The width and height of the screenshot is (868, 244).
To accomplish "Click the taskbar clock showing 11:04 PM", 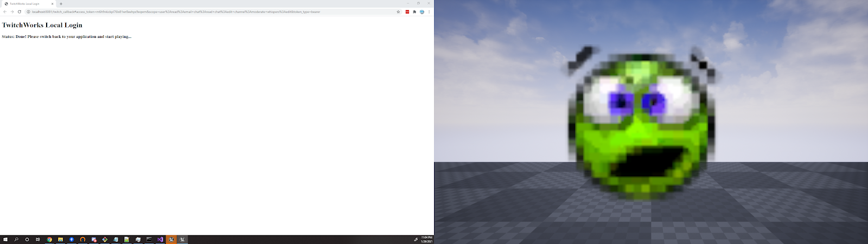I will pyautogui.click(x=426, y=239).
